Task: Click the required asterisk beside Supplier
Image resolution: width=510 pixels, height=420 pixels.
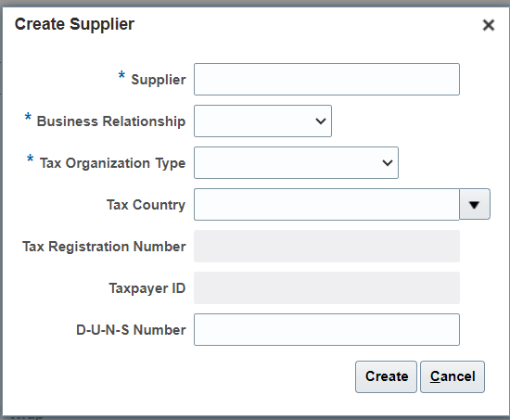Action: coord(121,75)
